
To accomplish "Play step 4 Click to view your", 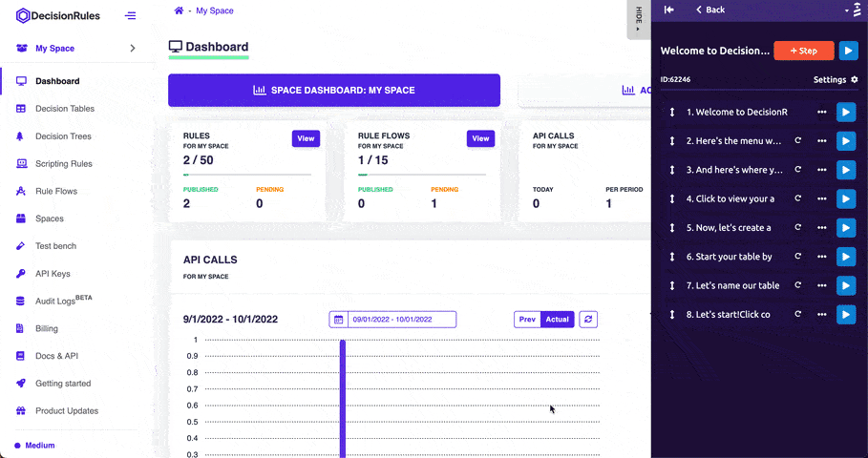I will pyautogui.click(x=846, y=198).
